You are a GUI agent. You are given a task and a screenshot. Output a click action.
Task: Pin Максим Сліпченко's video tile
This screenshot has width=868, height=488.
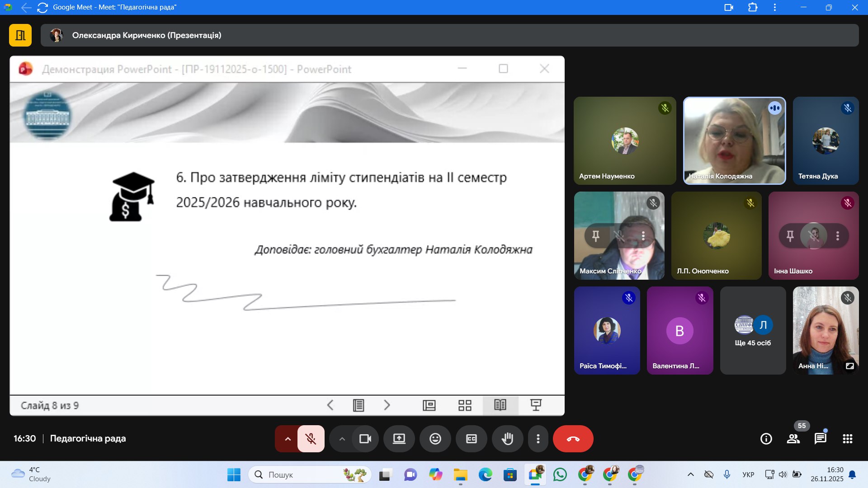tap(596, 235)
